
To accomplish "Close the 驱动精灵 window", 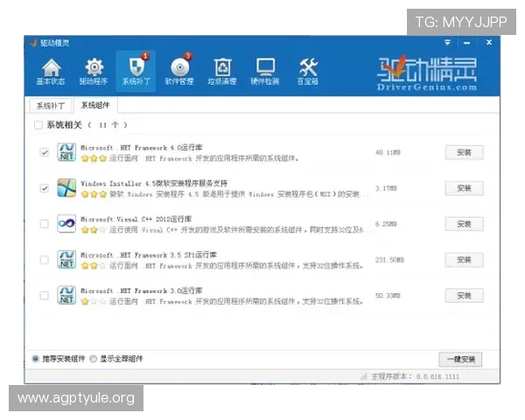I will tap(489, 43).
